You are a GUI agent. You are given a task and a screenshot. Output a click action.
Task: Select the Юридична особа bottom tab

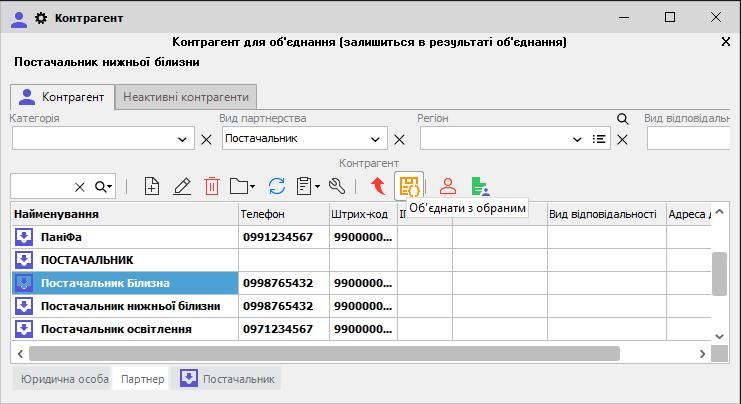click(x=64, y=379)
